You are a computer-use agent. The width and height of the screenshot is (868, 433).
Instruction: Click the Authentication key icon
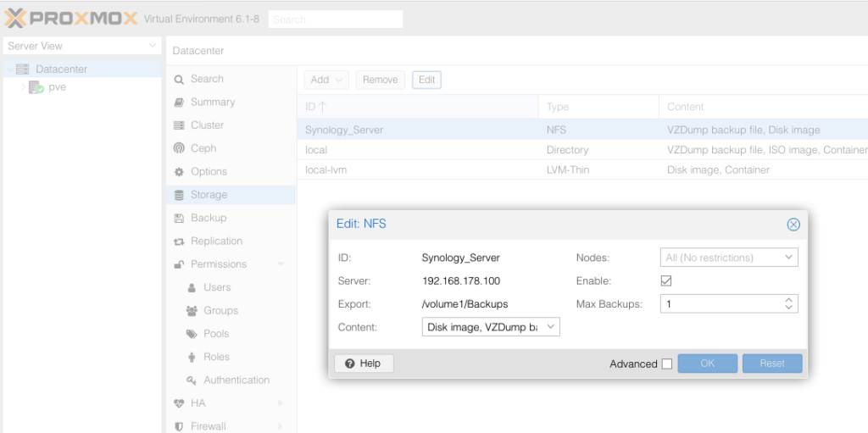click(x=192, y=380)
